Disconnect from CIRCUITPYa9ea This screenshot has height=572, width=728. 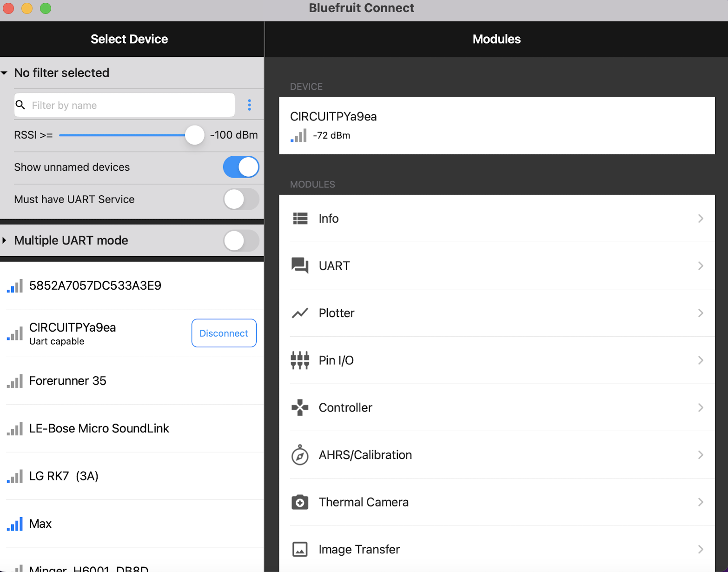pos(224,333)
